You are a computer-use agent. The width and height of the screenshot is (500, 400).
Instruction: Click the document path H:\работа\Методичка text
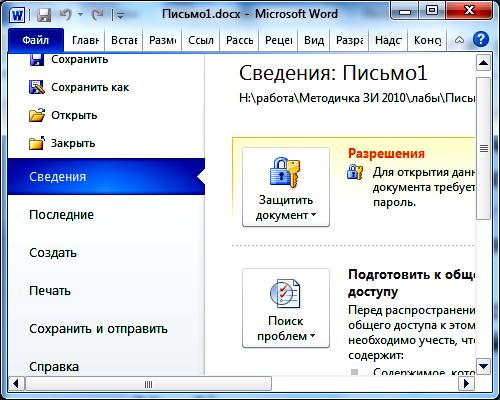pos(357,98)
